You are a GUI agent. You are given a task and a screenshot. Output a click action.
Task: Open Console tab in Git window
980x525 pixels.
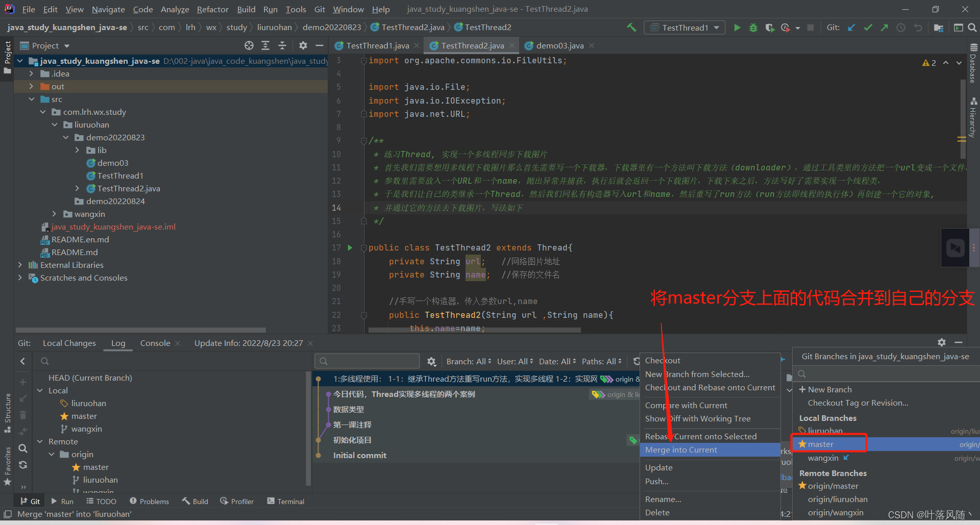(155, 343)
